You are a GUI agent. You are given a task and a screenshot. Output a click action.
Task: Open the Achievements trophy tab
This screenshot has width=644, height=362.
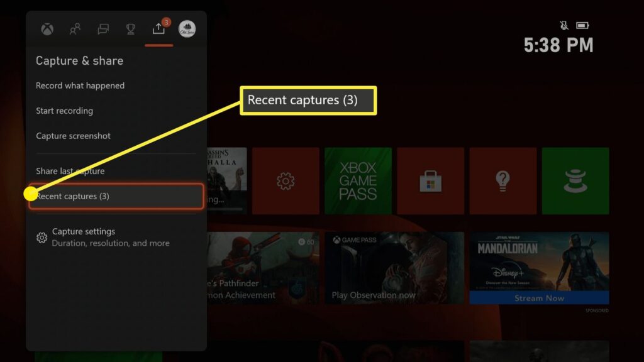[x=131, y=29]
